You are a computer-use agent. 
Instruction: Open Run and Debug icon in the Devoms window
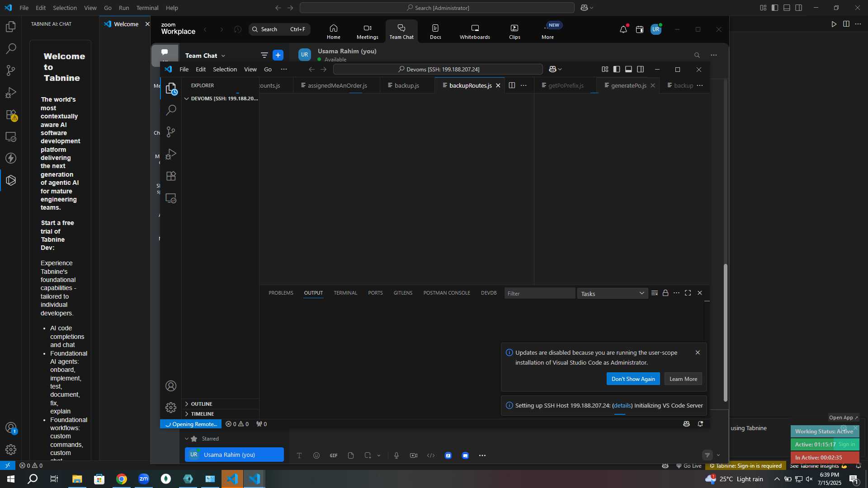pyautogui.click(x=171, y=154)
